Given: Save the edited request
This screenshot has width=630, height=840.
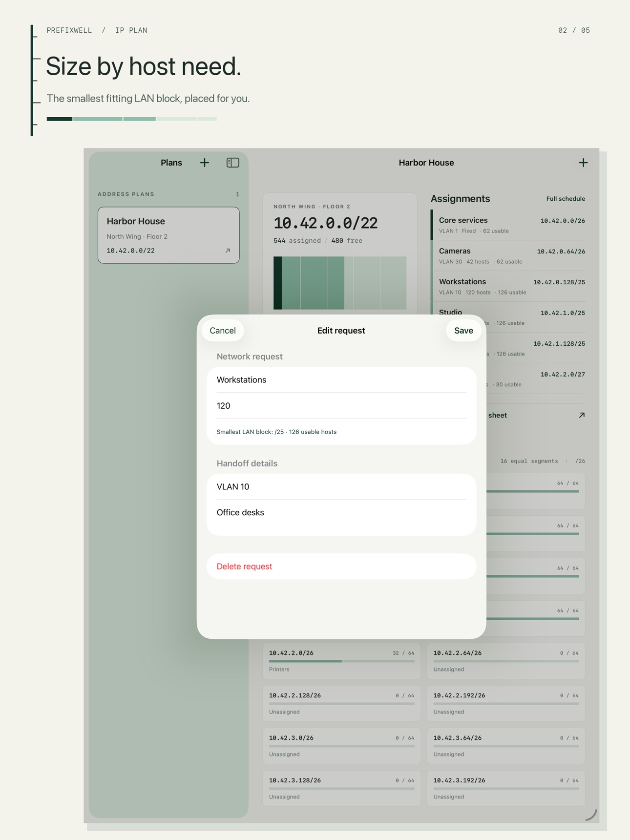Looking at the screenshot, I should click(463, 331).
